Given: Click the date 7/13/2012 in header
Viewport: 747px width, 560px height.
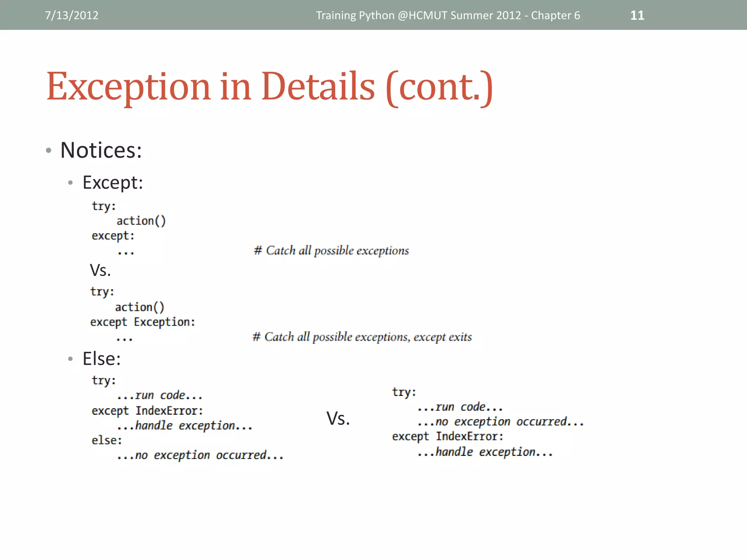Looking at the screenshot, I should pos(72,15).
